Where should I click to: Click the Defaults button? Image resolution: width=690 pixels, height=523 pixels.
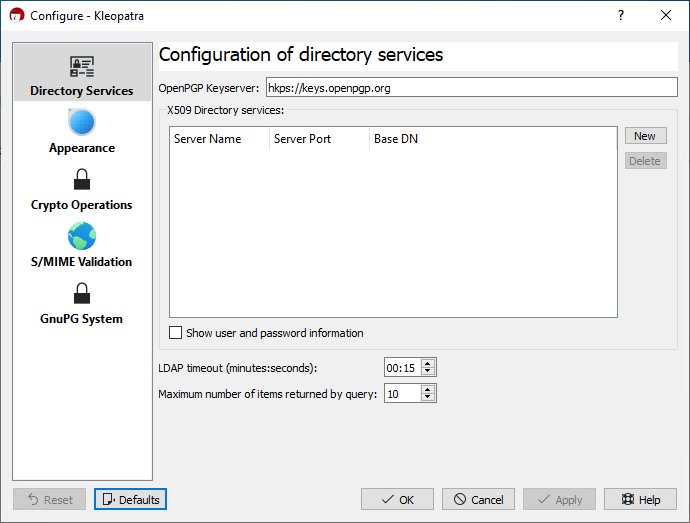tap(130, 499)
